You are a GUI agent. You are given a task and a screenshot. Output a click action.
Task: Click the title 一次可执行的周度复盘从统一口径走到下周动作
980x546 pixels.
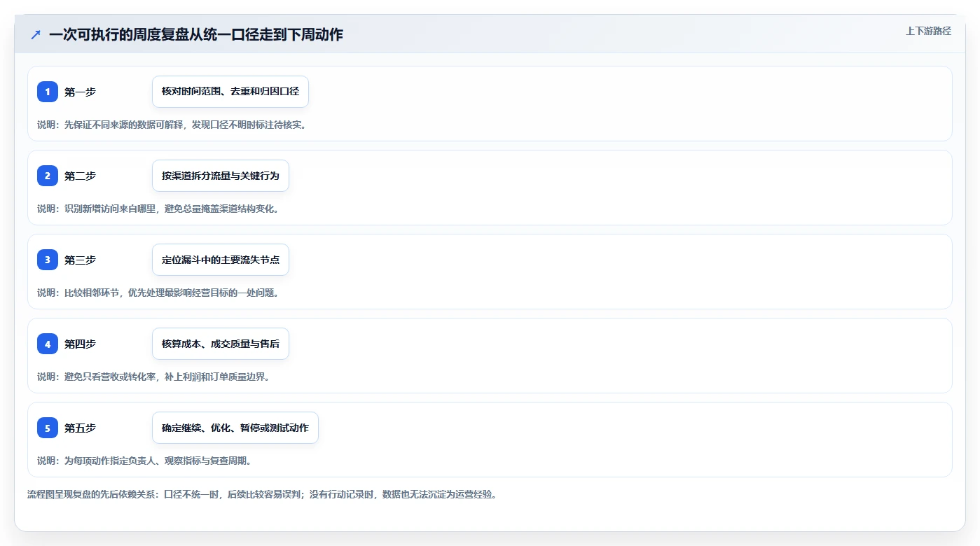coord(196,34)
